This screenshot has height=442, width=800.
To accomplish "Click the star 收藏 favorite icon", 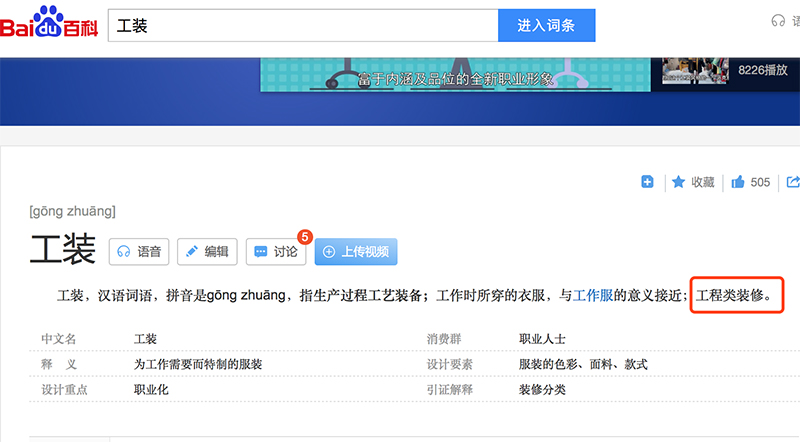I will point(678,182).
